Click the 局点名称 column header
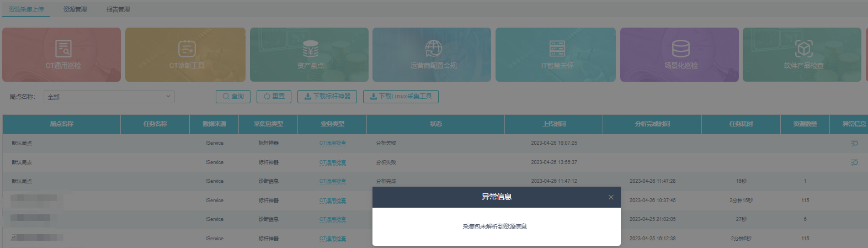Viewport: 868px width, 248px height. pos(62,124)
